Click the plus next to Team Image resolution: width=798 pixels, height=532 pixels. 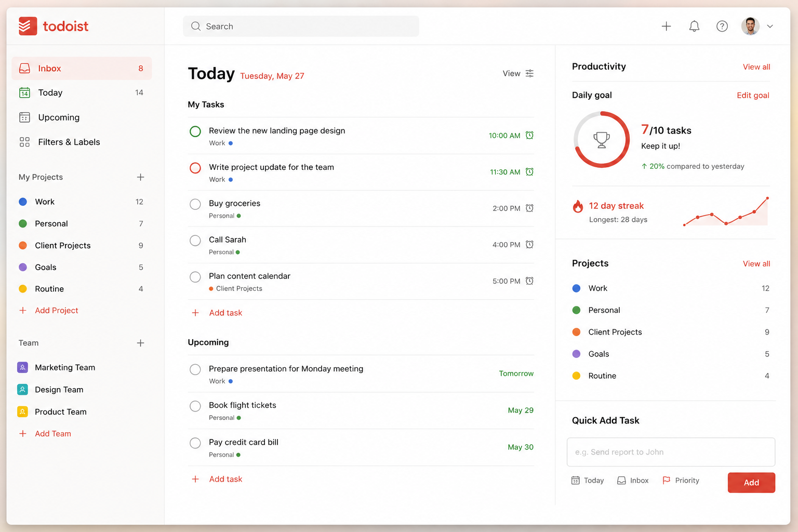(140, 343)
